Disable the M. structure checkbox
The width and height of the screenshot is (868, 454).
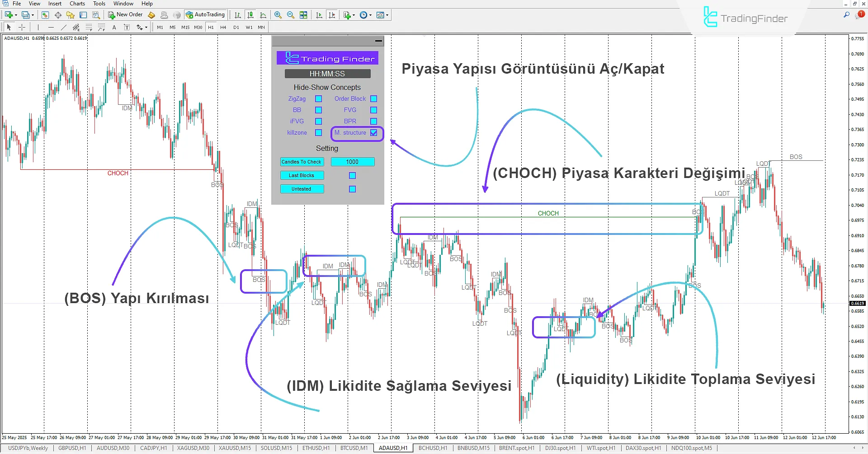click(x=374, y=133)
